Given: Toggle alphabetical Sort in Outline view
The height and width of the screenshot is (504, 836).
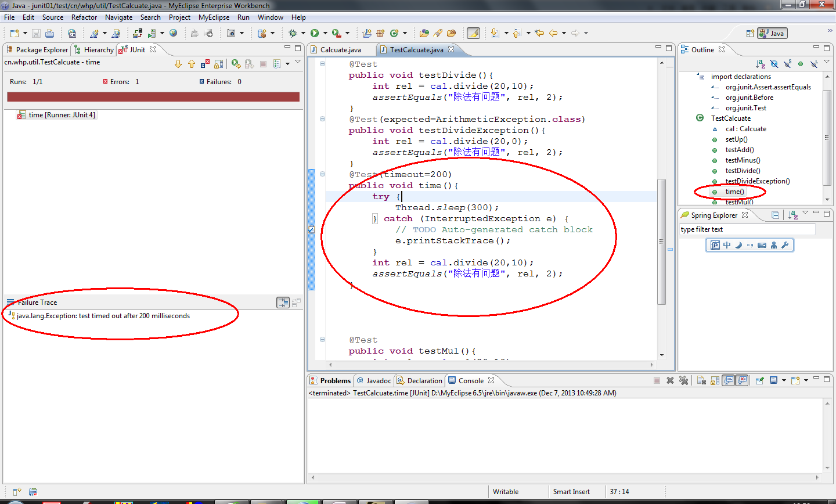Looking at the screenshot, I should (x=761, y=64).
